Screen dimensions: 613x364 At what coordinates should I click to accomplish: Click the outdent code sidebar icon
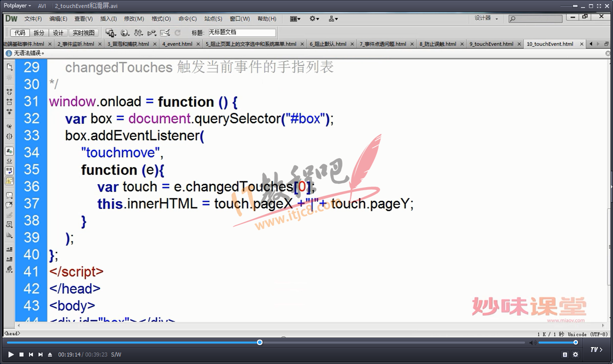[x=9, y=259]
